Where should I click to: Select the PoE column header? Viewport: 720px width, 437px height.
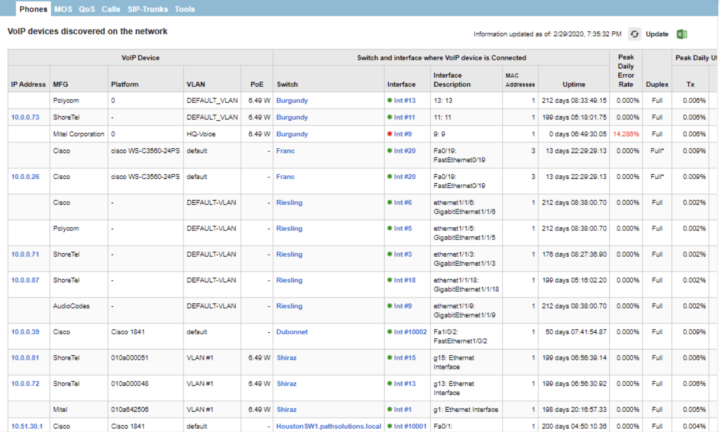257,84
